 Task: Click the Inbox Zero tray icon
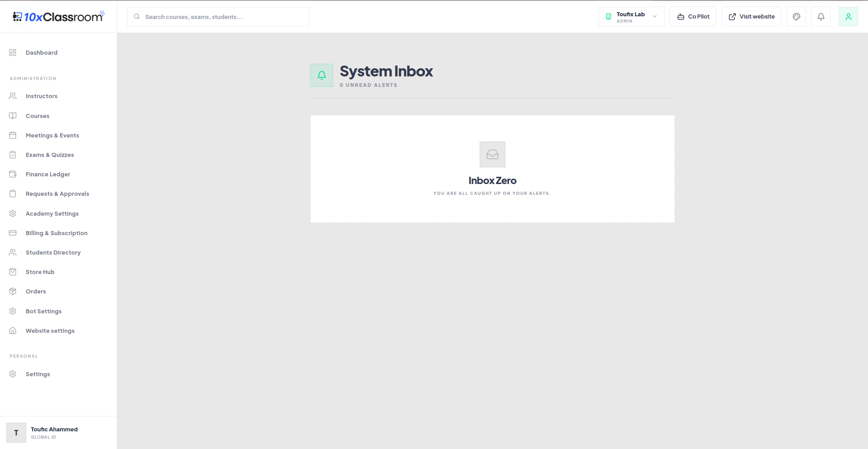[492, 154]
